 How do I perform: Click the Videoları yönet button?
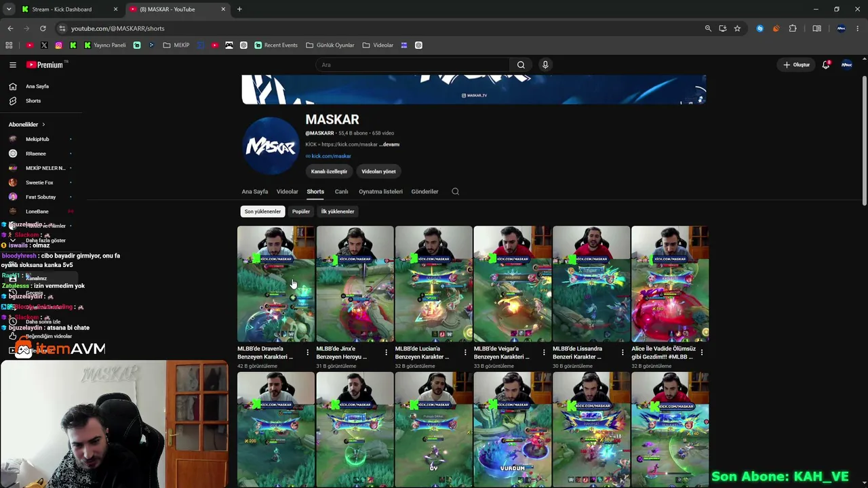[378, 171]
